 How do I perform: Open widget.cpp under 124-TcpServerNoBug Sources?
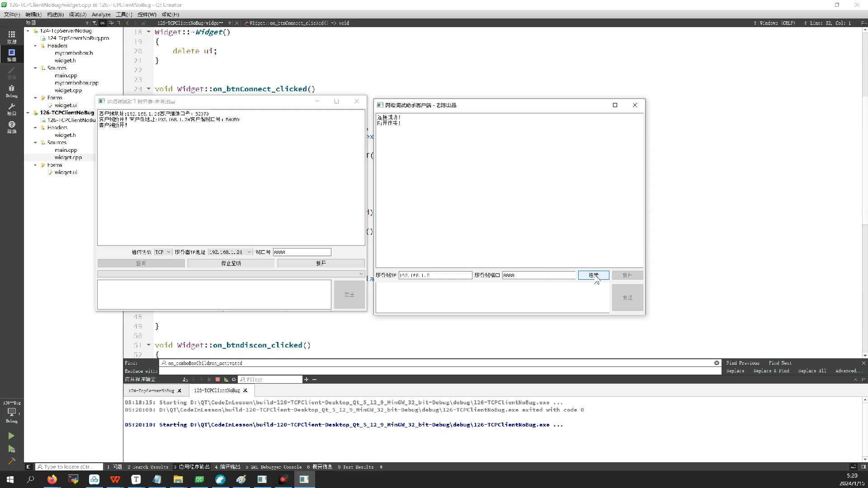click(x=68, y=90)
